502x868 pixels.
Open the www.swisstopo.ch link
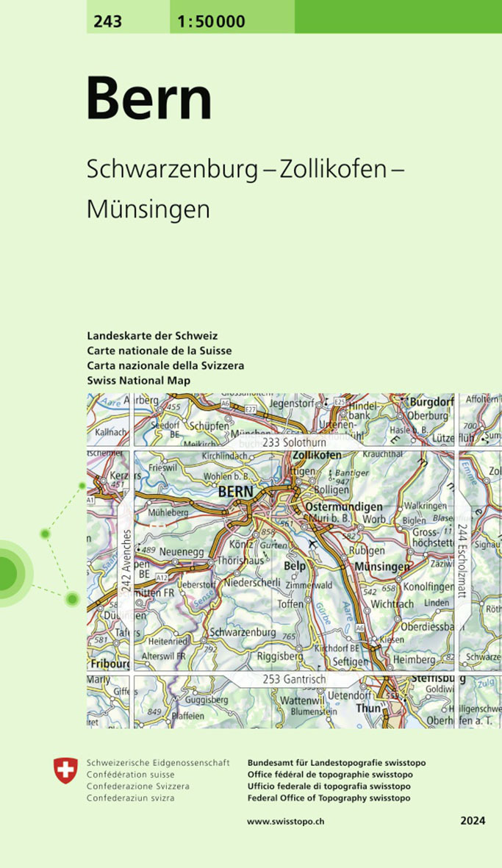[287, 821]
